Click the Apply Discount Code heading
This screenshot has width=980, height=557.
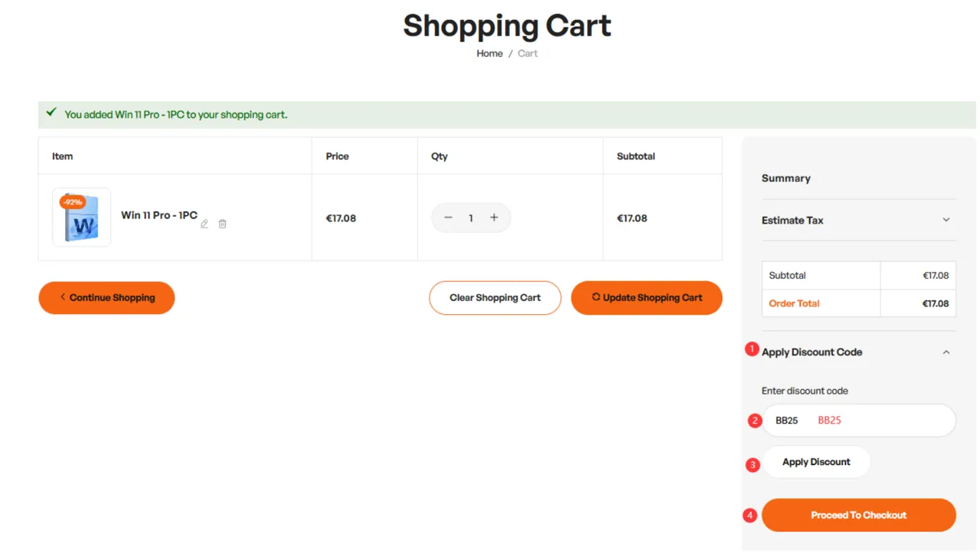pyautogui.click(x=812, y=352)
